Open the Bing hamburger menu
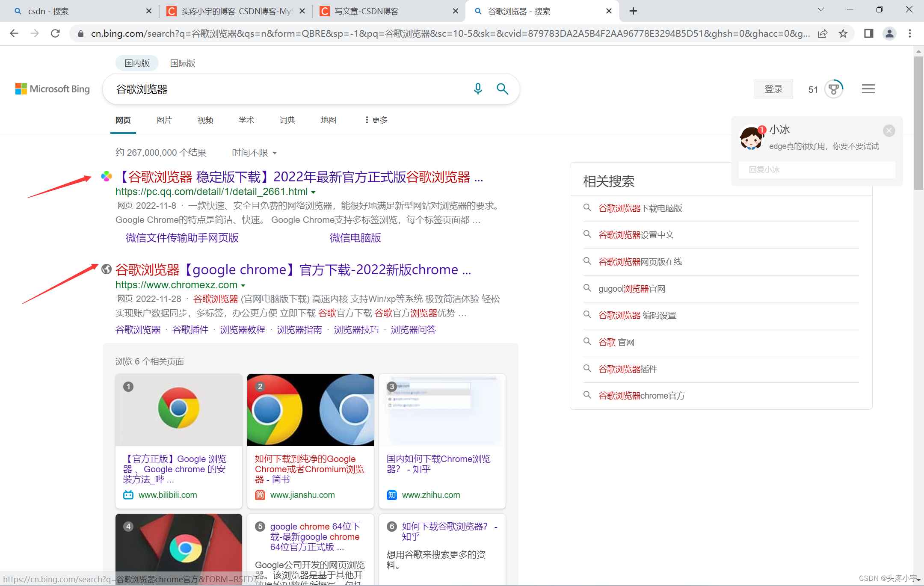 click(x=868, y=89)
